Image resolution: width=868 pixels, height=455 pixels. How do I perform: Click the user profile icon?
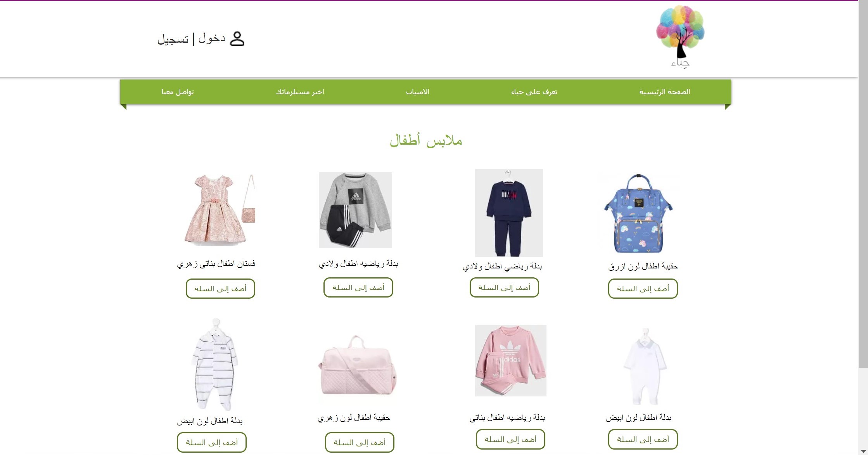click(x=237, y=39)
